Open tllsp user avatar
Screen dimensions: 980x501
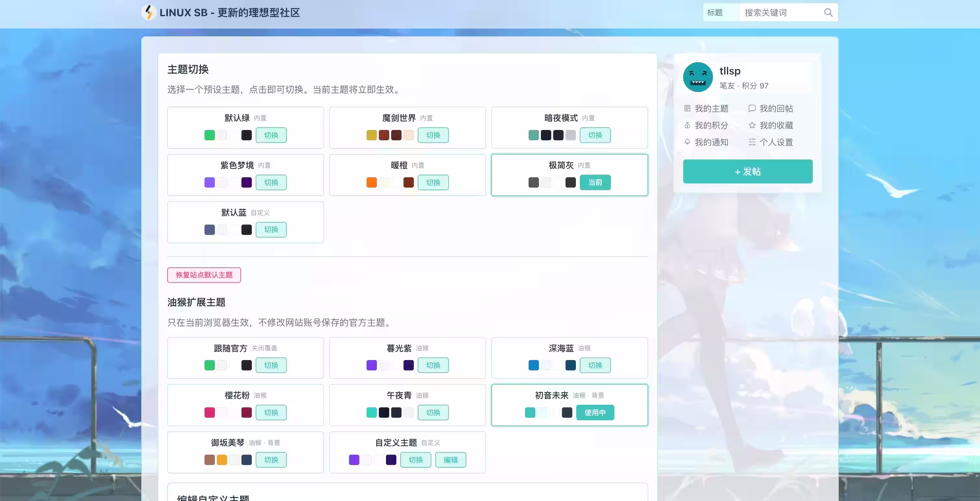(x=698, y=77)
